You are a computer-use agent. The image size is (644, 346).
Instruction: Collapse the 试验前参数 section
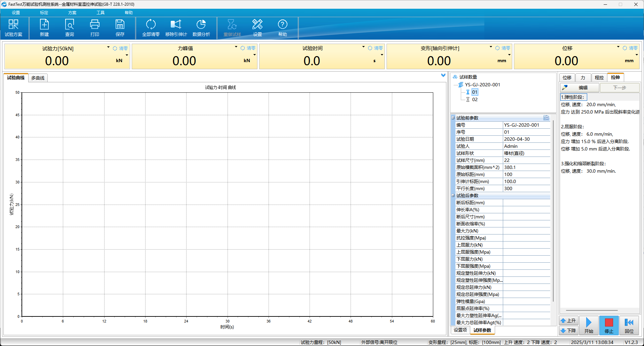[453, 118]
